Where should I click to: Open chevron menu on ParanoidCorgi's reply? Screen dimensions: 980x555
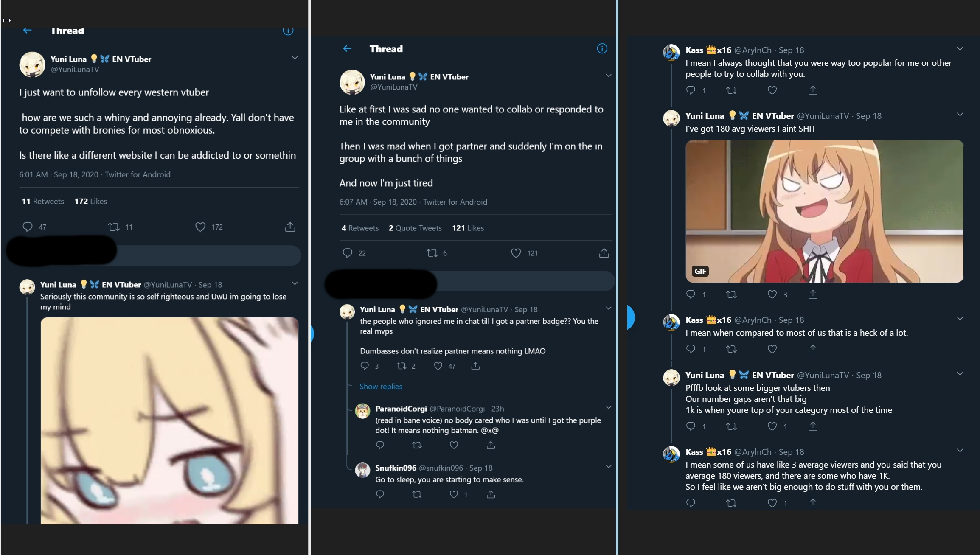tap(608, 407)
